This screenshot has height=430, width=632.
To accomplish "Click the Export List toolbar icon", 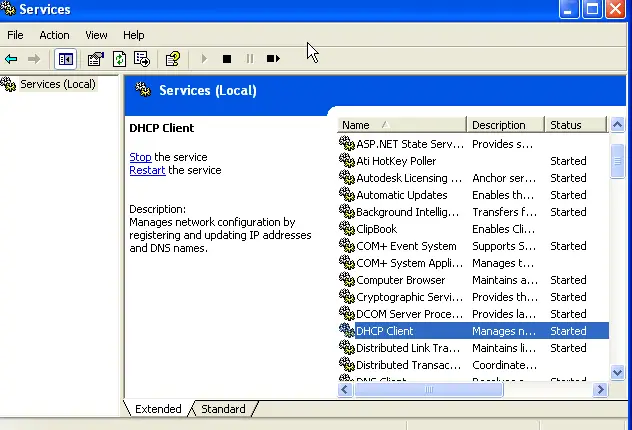I will coord(142,59).
